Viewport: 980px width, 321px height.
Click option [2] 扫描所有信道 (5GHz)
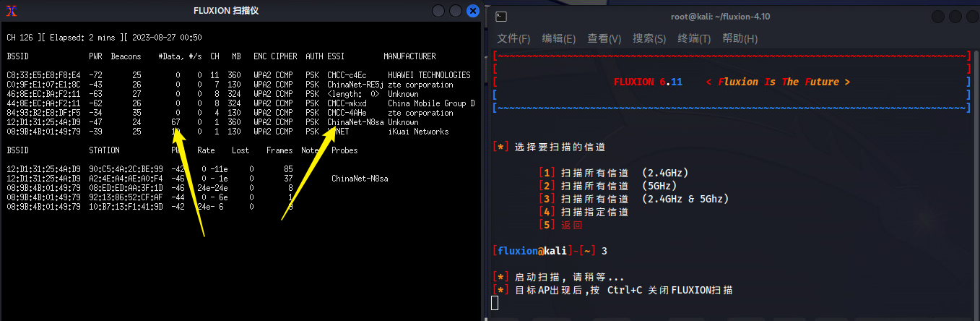click(x=608, y=186)
